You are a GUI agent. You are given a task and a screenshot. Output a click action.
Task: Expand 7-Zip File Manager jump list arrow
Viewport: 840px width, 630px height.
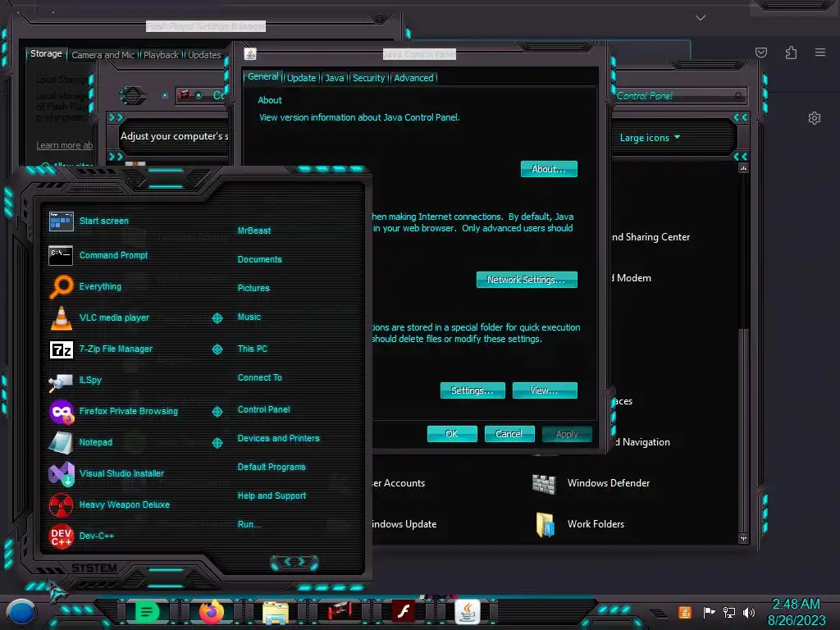[217, 349]
